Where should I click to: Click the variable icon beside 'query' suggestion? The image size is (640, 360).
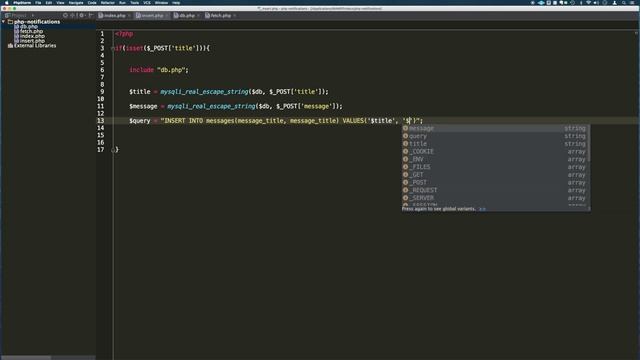(x=405, y=136)
